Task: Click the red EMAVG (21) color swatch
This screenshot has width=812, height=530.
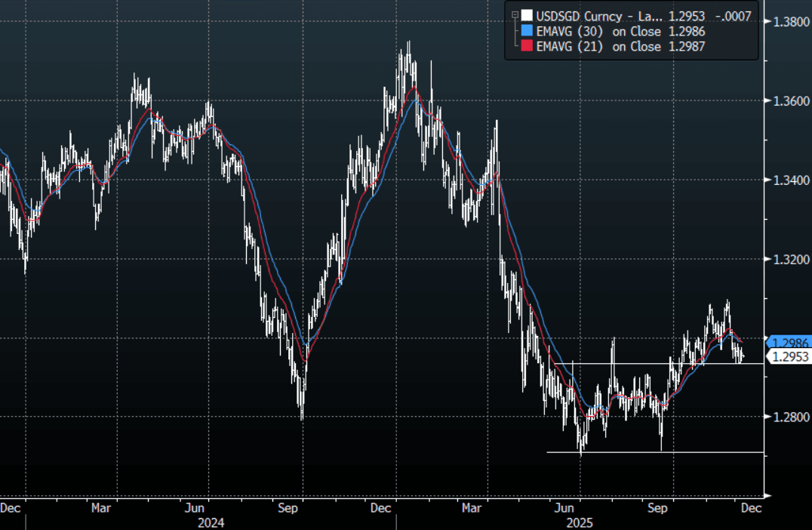Action: (526, 47)
